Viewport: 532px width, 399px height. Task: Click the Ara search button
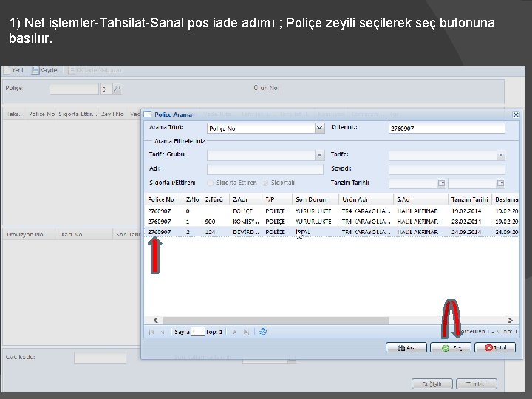pos(406,347)
